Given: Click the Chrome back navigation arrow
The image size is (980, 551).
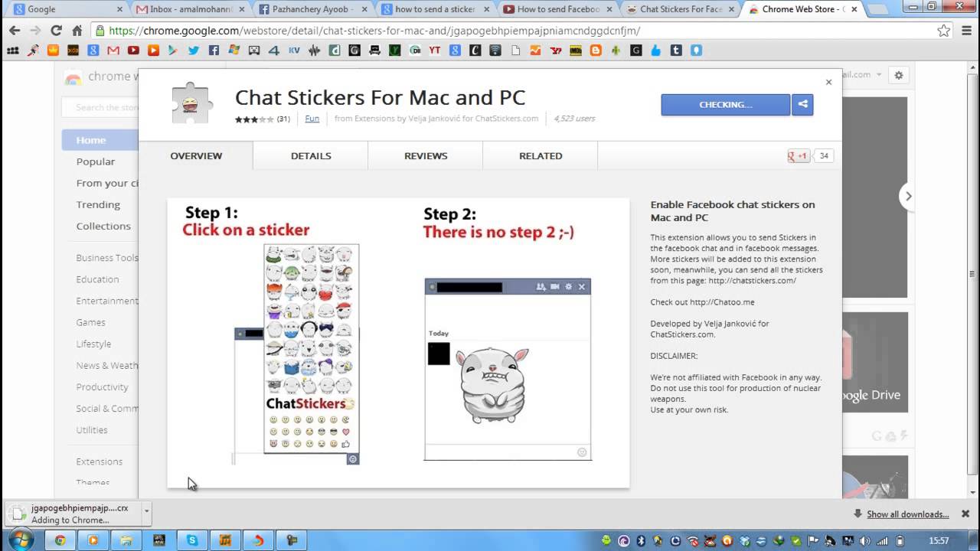Looking at the screenshot, I should pos(15,31).
